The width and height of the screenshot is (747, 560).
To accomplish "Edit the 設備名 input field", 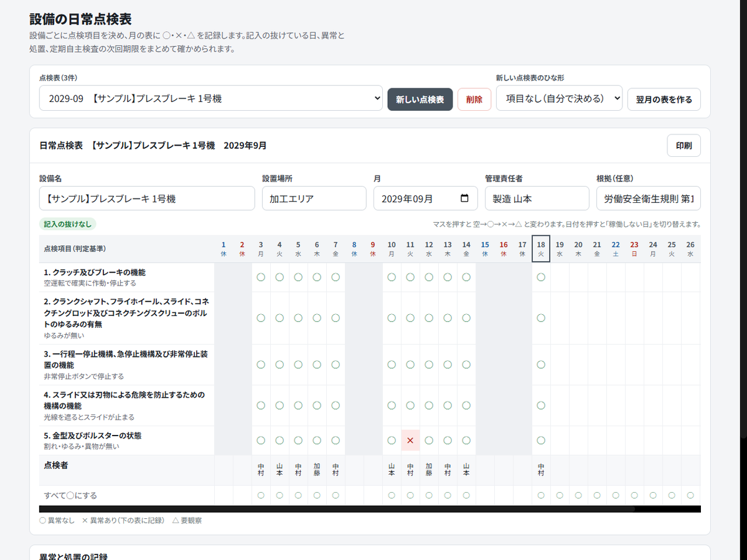I will (147, 198).
